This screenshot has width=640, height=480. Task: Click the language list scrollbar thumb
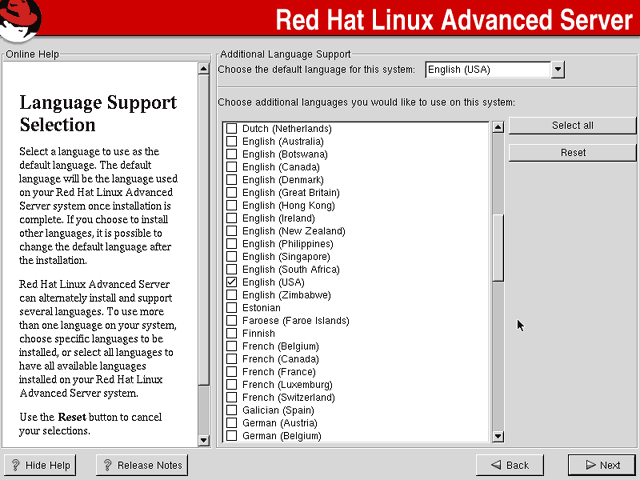click(498, 247)
